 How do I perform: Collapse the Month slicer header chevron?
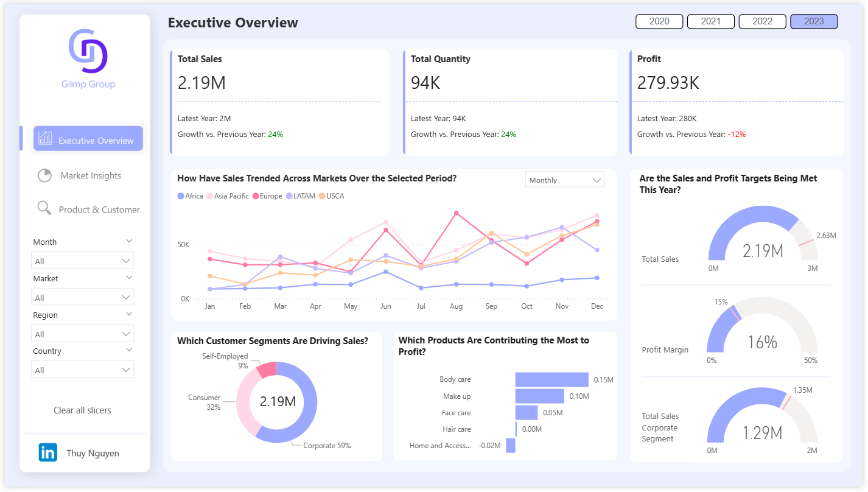point(129,242)
